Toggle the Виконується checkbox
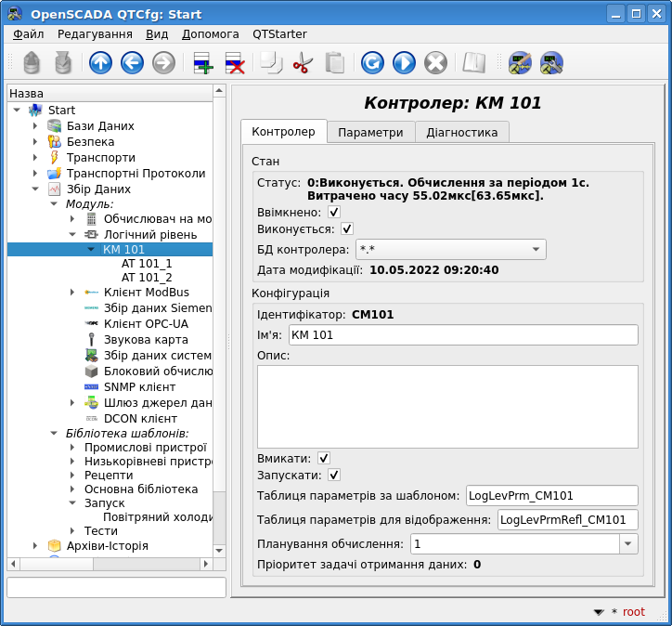672x626 pixels. pos(347,228)
